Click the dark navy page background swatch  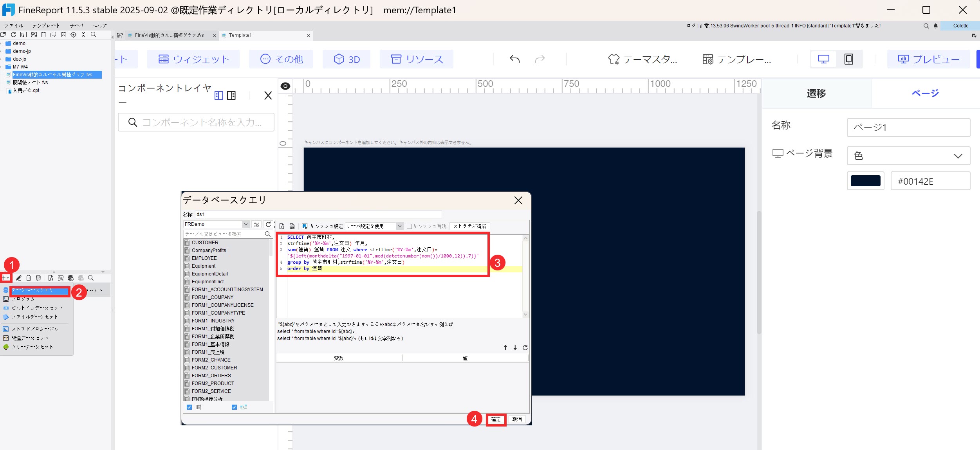tap(866, 181)
